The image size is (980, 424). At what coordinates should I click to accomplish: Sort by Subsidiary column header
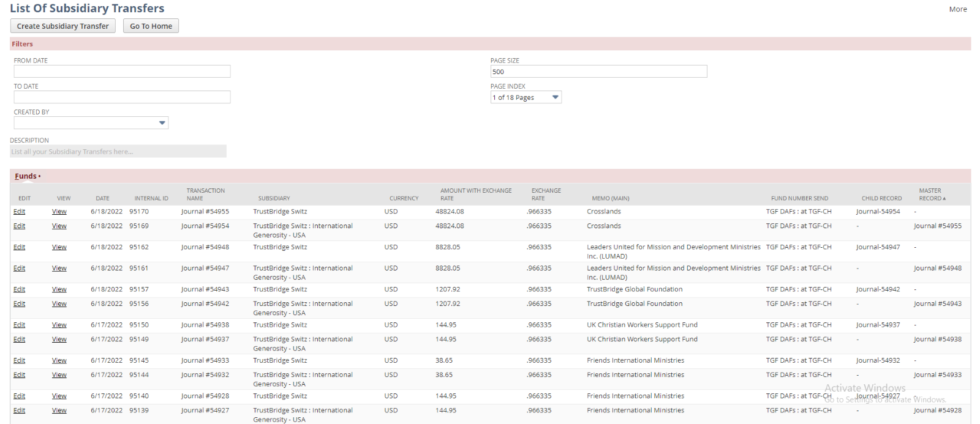pyautogui.click(x=274, y=198)
